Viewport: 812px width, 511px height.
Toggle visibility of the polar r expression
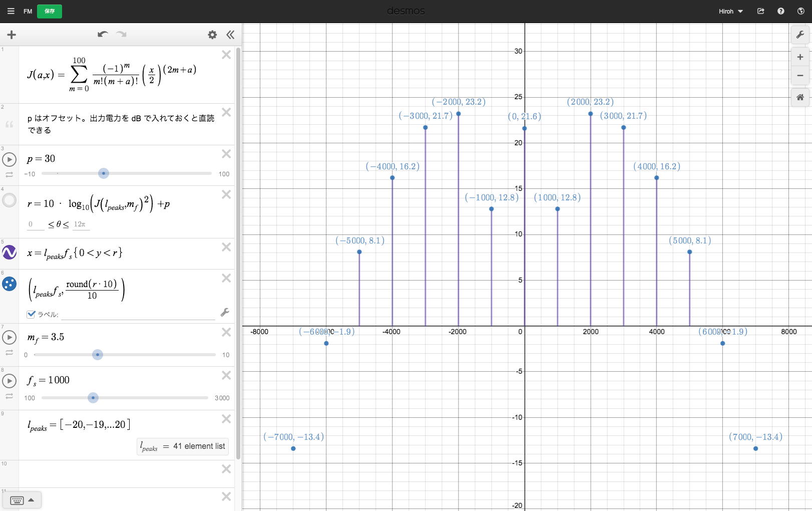(x=10, y=200)
